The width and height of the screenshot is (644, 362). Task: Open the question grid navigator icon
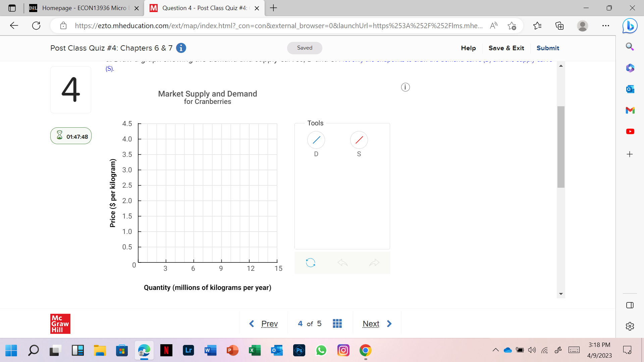337,323
